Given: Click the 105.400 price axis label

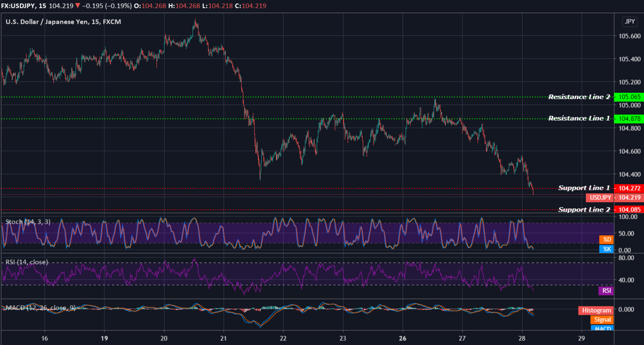Looking at the screenshot, I should (x=630, y=59).
